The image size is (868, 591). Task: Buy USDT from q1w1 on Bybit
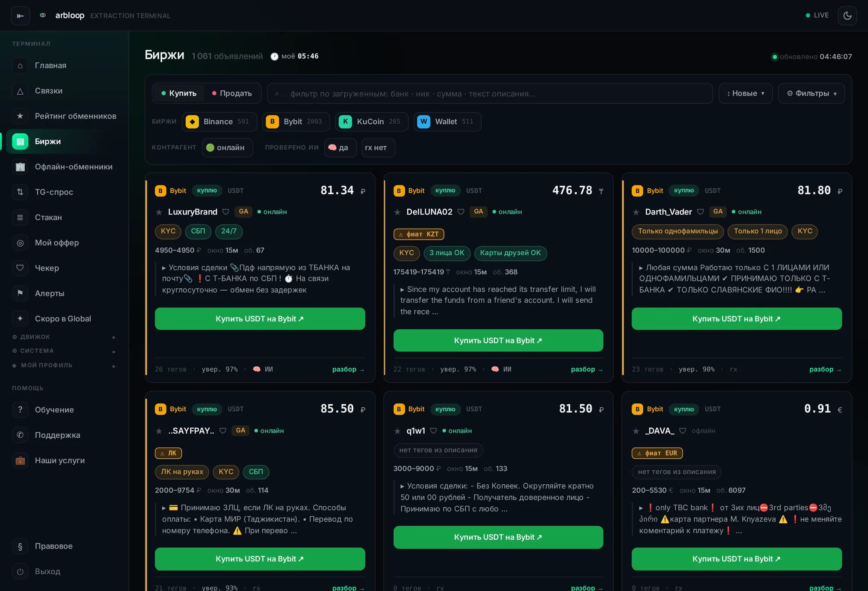[498, 537]
